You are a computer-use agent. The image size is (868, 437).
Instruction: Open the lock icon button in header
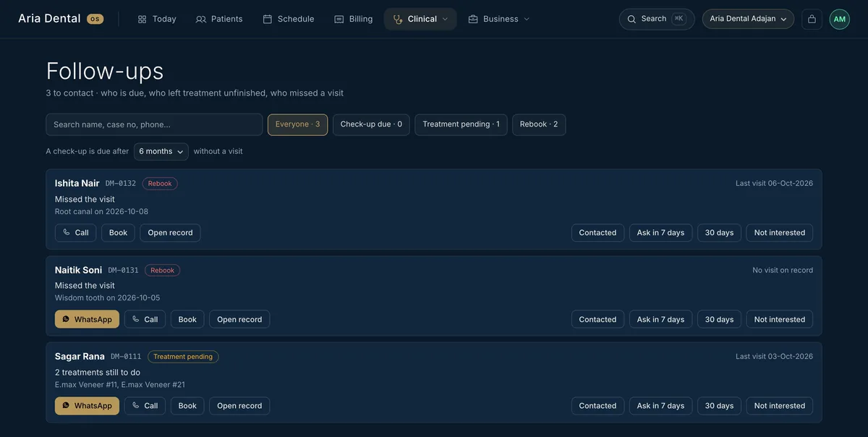pyautogui.click(x=812, y=19)
